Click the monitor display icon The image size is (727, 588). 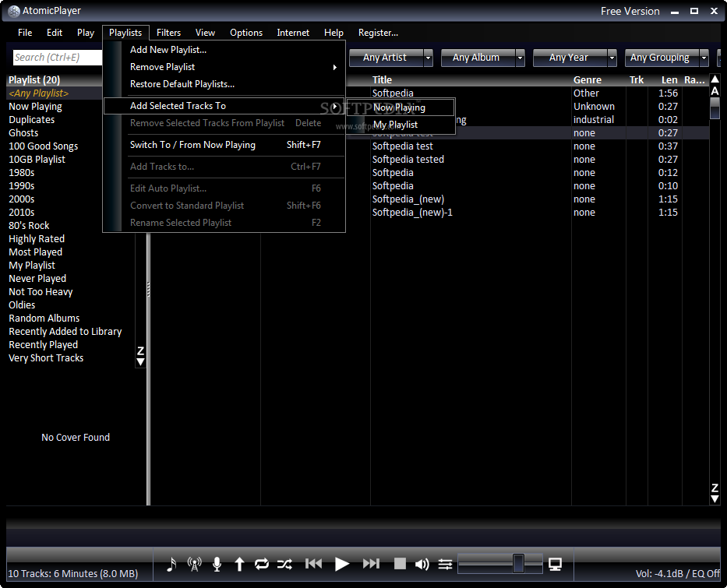(x=555, y=564)
